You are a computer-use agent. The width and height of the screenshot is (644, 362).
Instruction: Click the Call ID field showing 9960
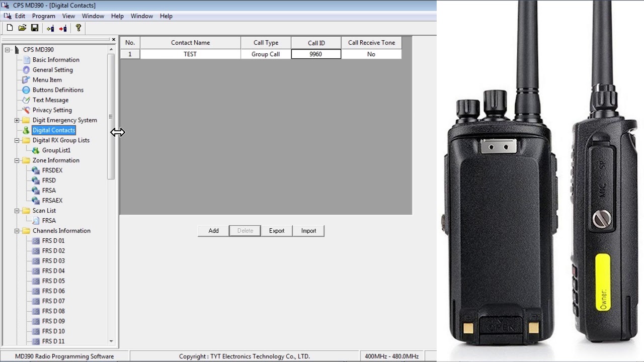pos(316,54)
